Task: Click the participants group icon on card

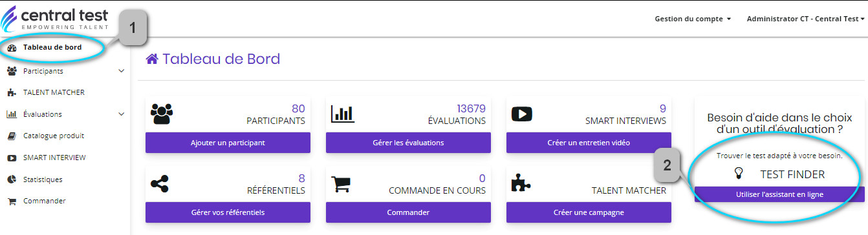Action: point(162,114)
